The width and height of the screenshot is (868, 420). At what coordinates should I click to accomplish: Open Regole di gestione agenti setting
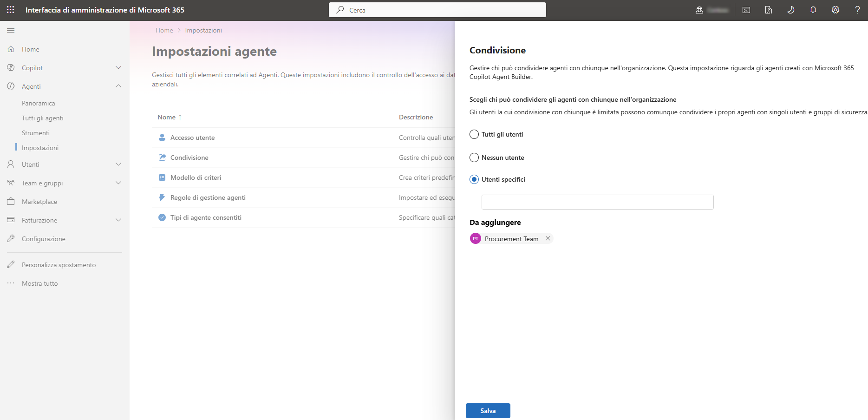[208, 197]
